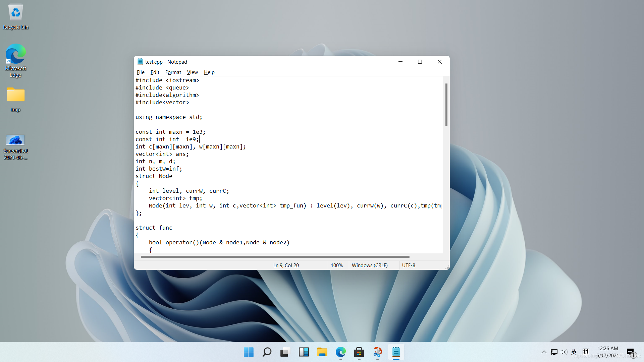Select the Edit menu in Notepad

pyautogui.click(x=155, y=72)
